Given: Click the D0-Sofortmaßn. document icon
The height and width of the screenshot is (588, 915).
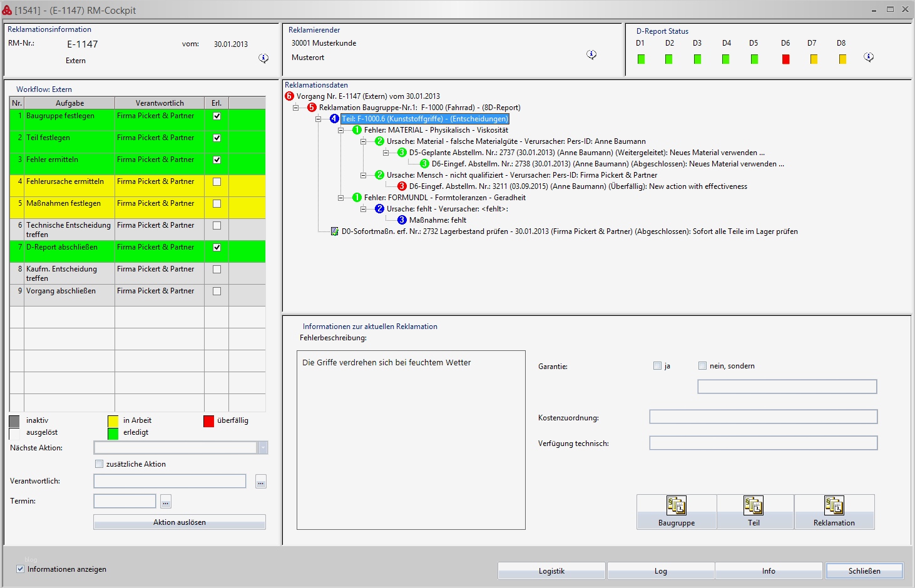Looking at the screenshot, I should tap(334, 231).
